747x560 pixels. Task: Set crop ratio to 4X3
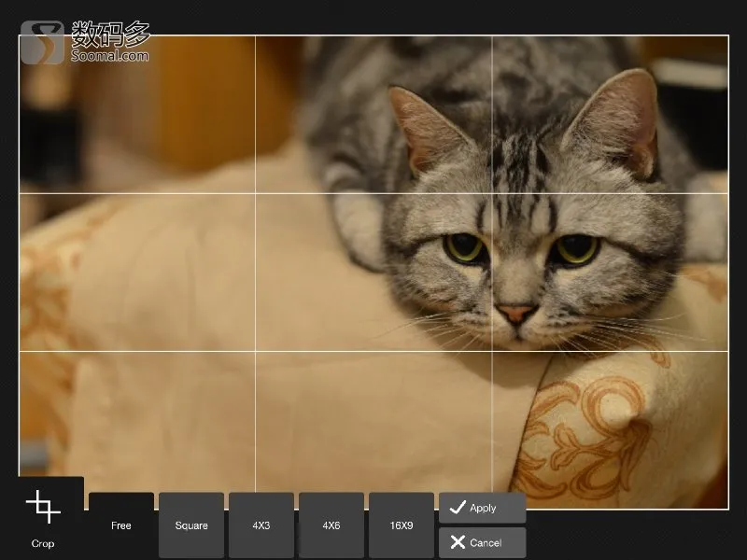point(261,525)
